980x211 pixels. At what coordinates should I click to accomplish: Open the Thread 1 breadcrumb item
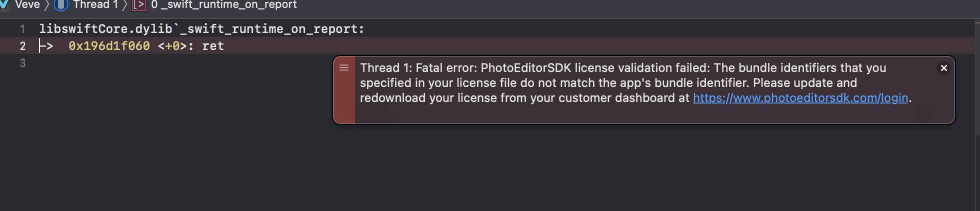click(95, 4)
